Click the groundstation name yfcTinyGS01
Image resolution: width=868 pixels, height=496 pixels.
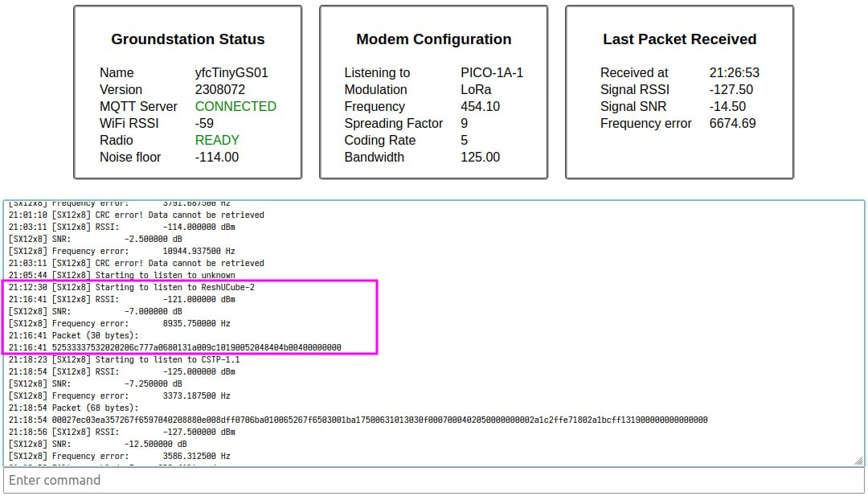[x=231, y=72]
